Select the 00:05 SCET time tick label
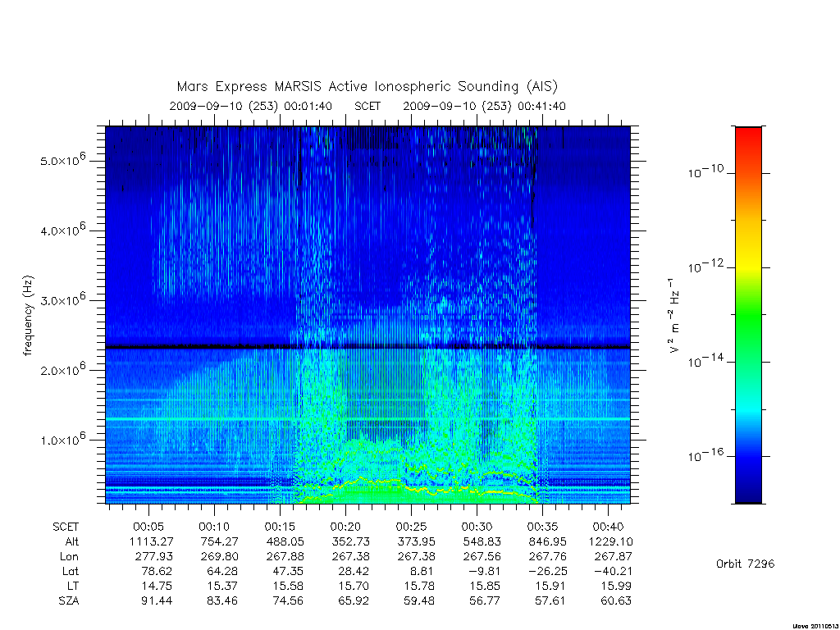The width and height of the screenshot is (840, 630). [x=148, y=527]
